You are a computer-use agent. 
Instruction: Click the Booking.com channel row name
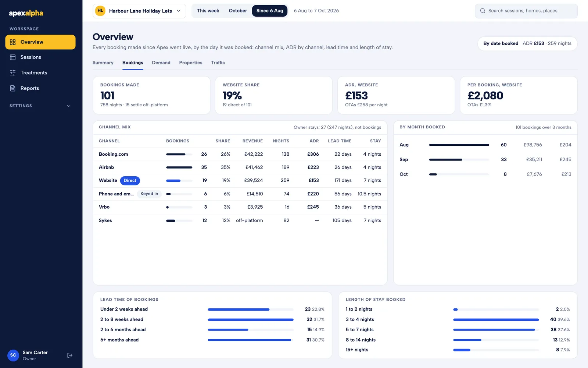(x=114, y=154)
